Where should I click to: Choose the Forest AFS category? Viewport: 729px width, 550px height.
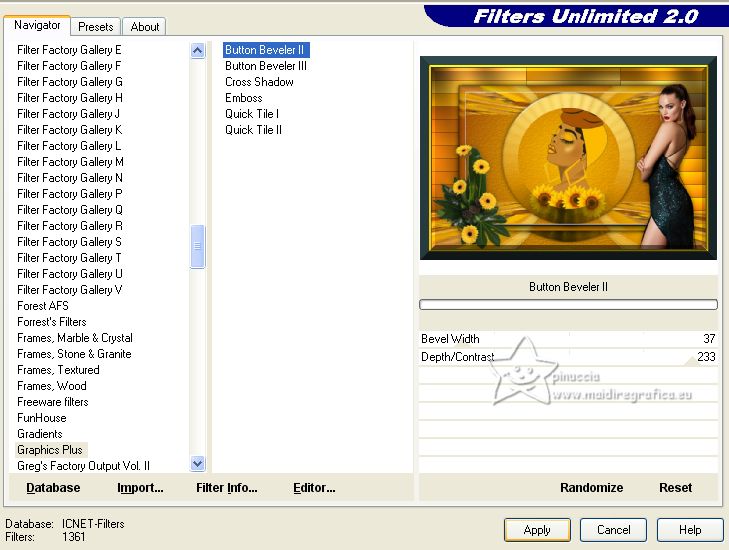(43, 305)
